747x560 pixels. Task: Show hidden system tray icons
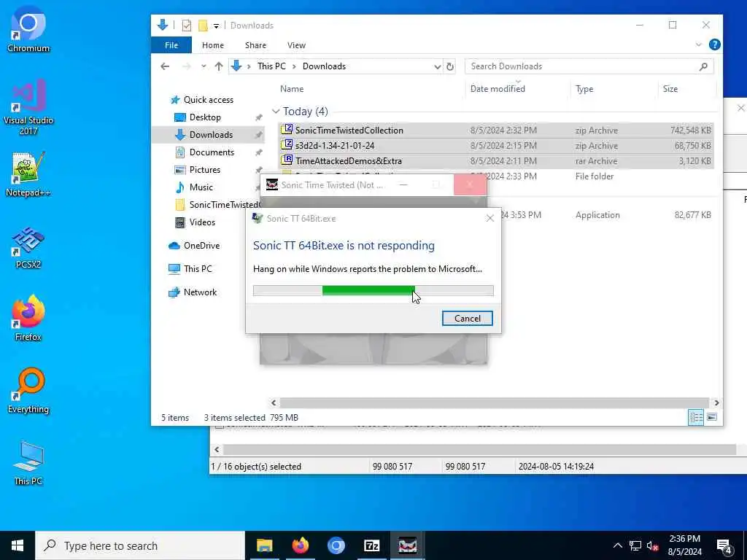(x=617, y=545)
